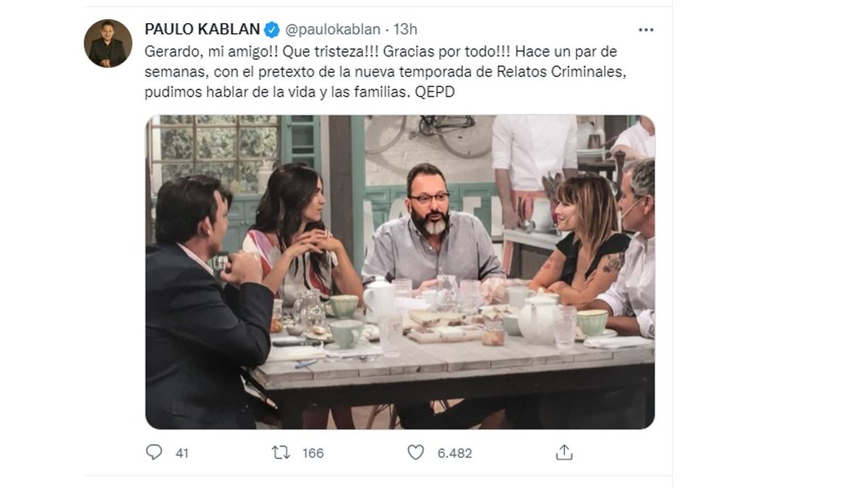Viewport: 868px width, 488px height.
Task: Like the tweet with the heart icon
Action: 415,453
